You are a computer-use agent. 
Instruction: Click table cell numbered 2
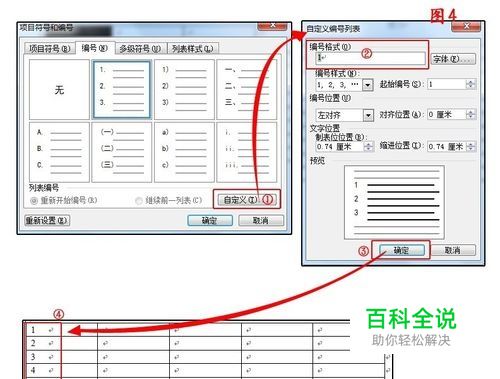click(43, 343)
